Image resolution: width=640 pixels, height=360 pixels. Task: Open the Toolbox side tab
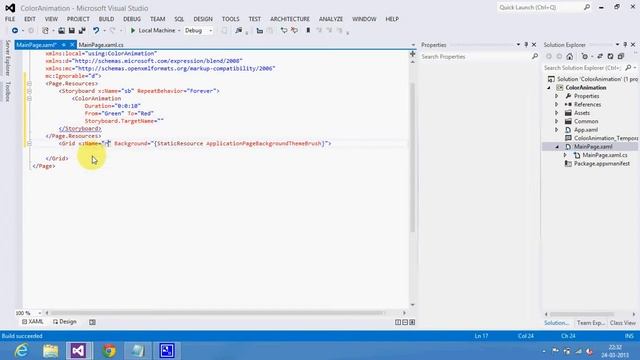coord(7,91)
